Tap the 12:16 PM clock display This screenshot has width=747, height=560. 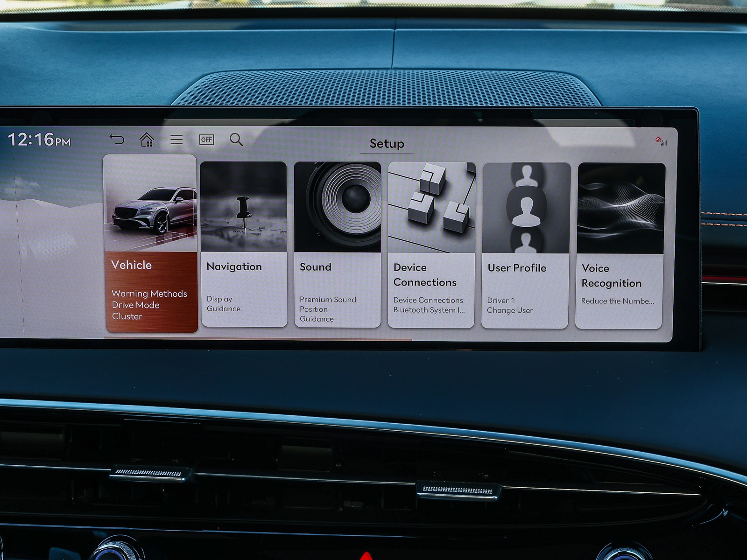[x=39, y=140]
